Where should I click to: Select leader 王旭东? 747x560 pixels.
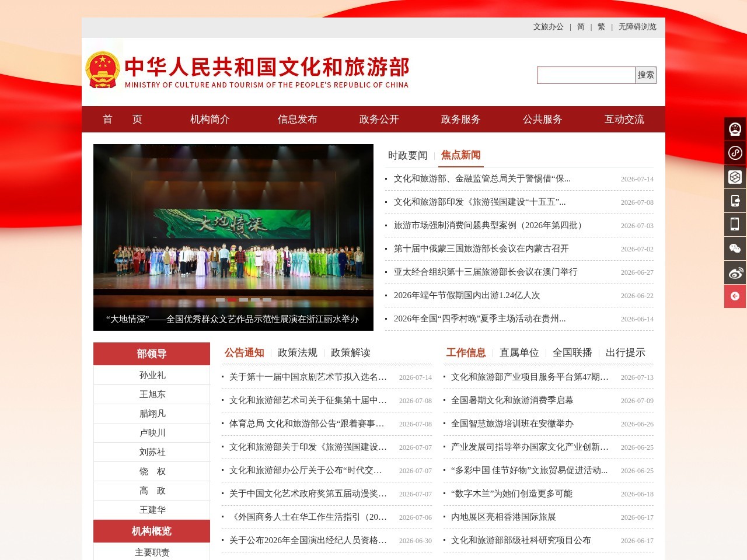pyautogui.click(x=152, y=394)
